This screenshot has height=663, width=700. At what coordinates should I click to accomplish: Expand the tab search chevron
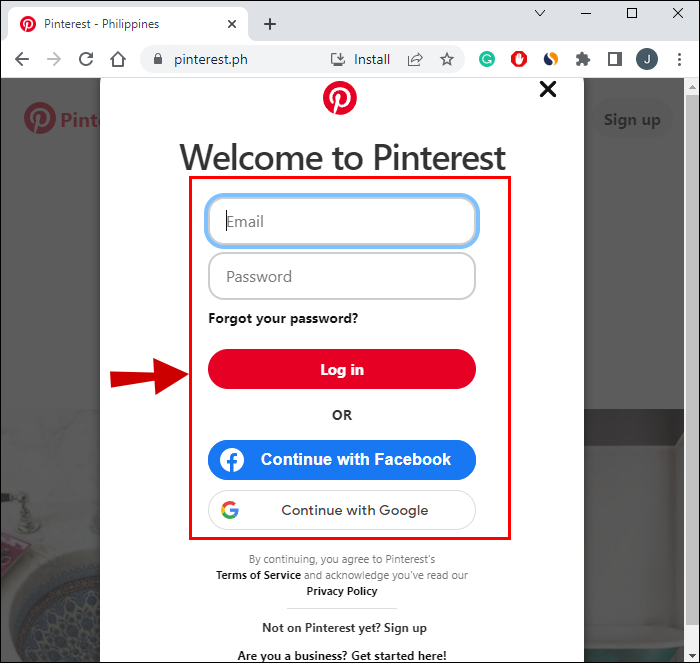540,13
